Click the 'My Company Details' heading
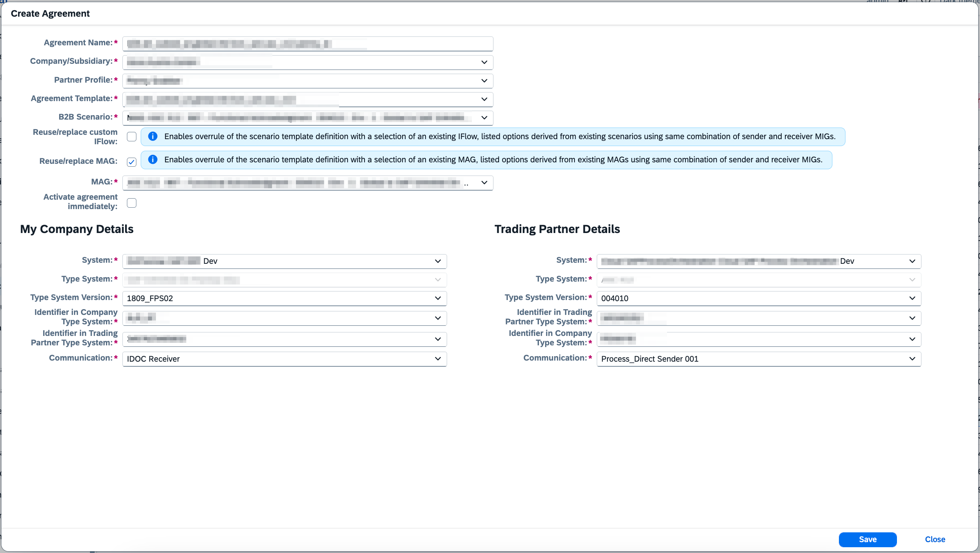Image resolution: width=980 pixels, height=553 pixels. [77, 229]
